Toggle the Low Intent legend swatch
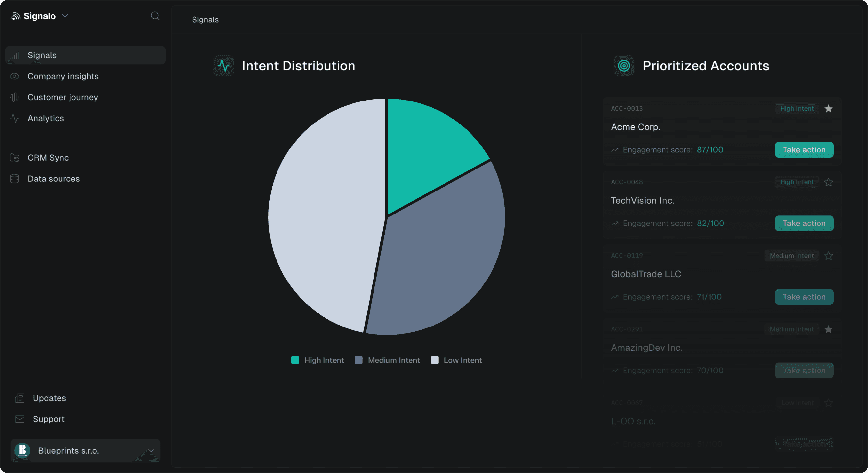This screenshot has width=868, height=473. [434, 360]
